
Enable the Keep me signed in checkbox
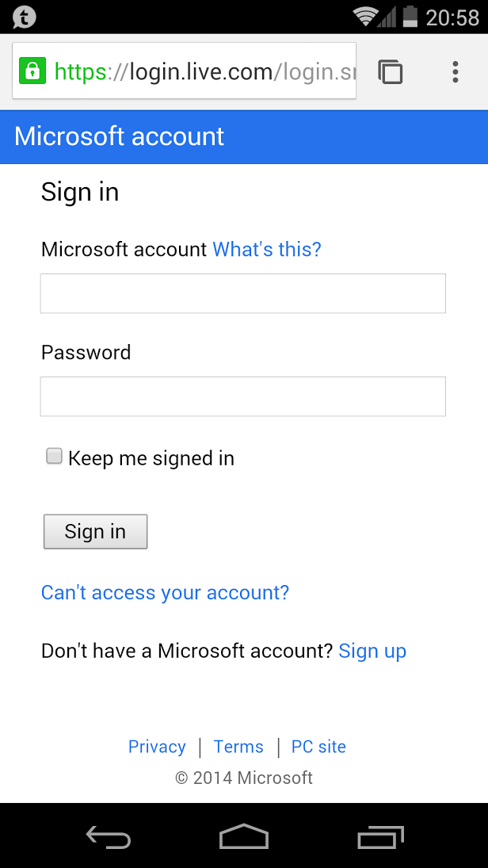click(x=54, y=457)
